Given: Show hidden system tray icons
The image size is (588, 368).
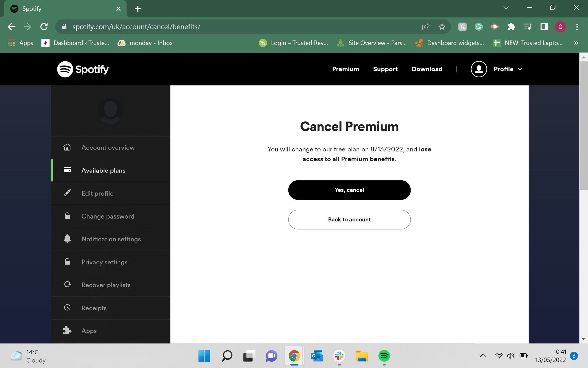Looking at the screenshot, I should tap(483, 356).
